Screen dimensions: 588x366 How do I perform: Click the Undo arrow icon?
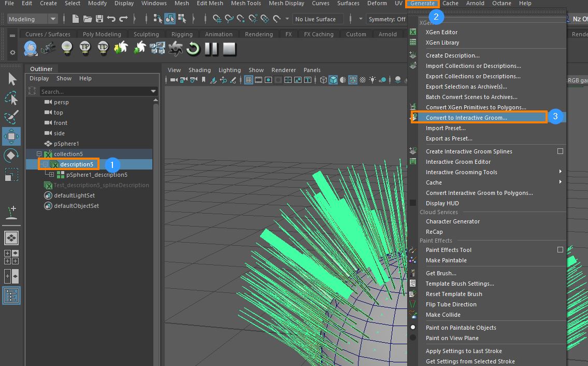pyautogui.click(x=111, y=19)
